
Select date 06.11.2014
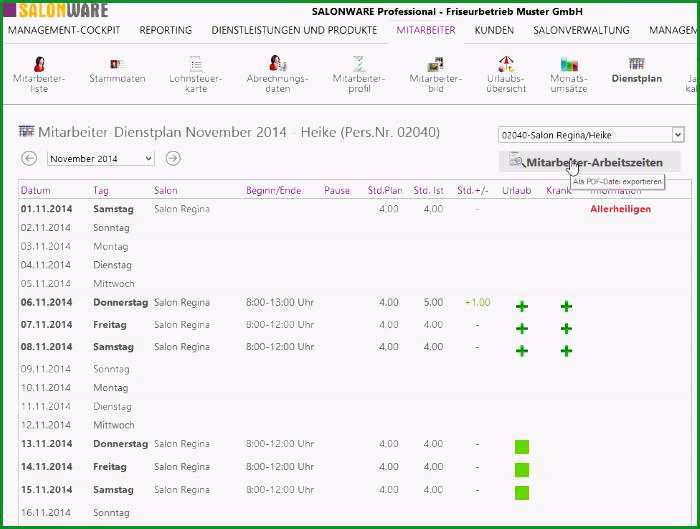point(46,302)
